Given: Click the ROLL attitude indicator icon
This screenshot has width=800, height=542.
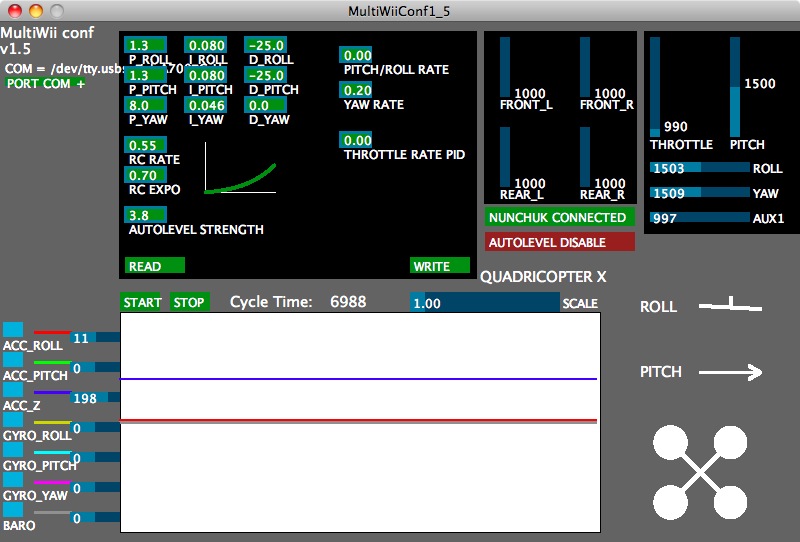Looking at the screenshot, I should 730,305.
